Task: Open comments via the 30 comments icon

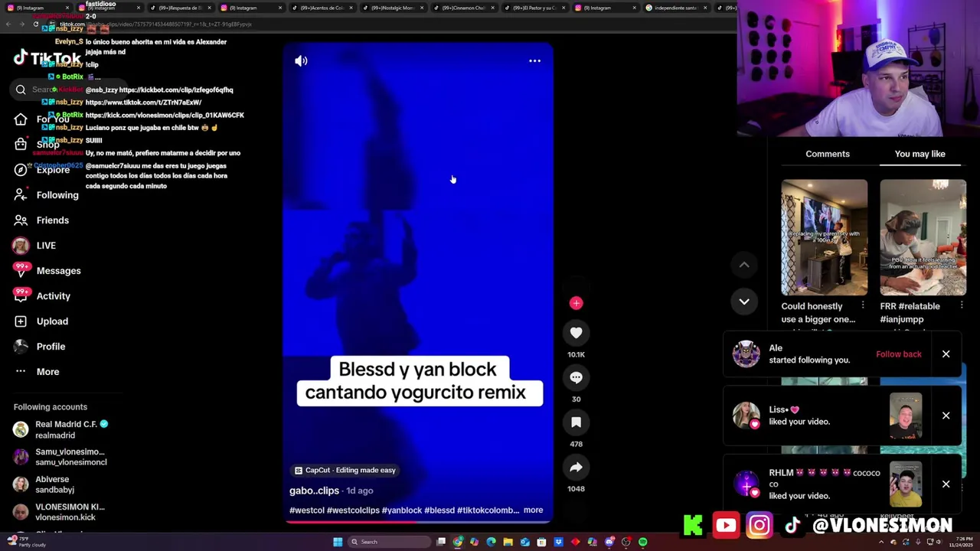Action: (576, 377)
